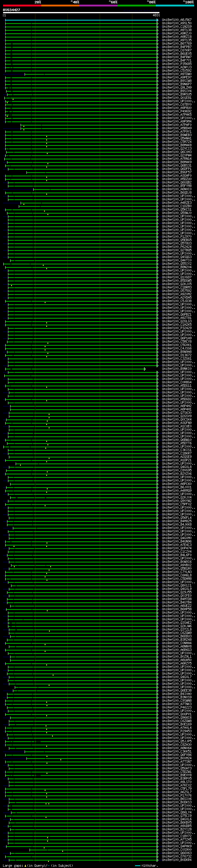Image resolution: width=197 pixels, height=868 pixels.
Task: Click the purple ~60% identity legend segment
Action: click(x=99, y=6)
